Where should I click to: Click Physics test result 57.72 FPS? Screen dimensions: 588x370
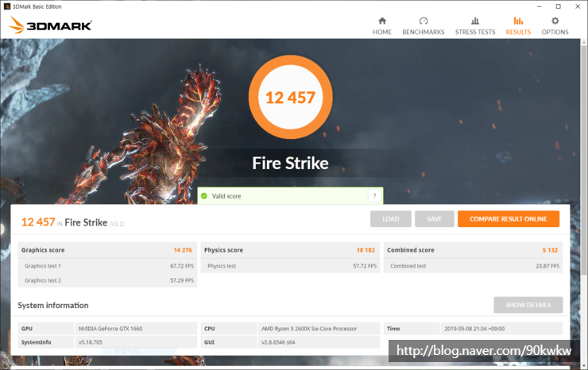(x=365, y=266)
